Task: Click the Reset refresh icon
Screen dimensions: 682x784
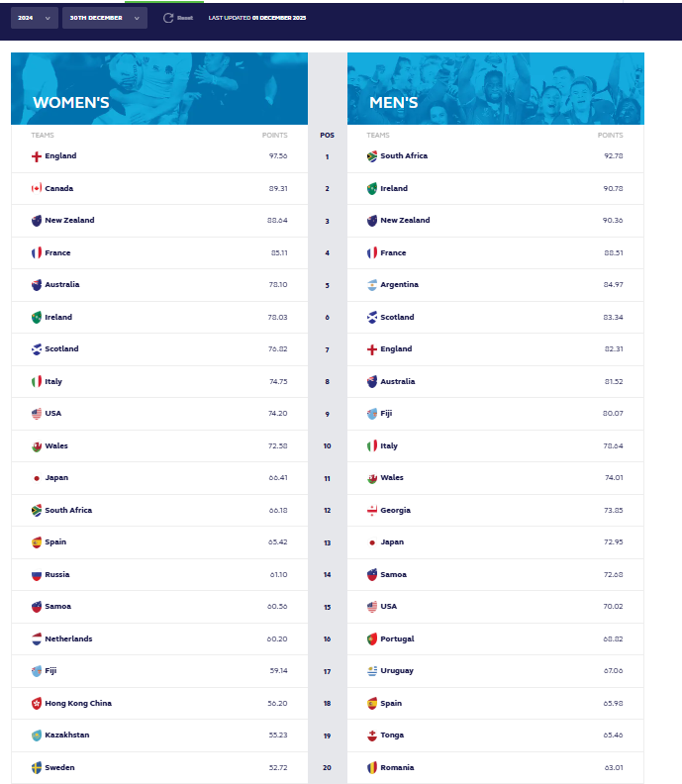Action: click(x=168, y=18)
